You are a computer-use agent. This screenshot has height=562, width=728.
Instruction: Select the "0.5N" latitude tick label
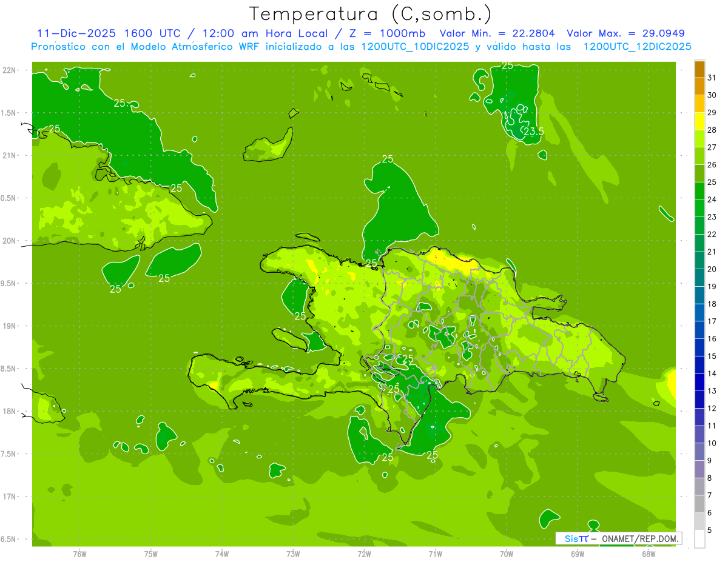(x=9, y=198)
